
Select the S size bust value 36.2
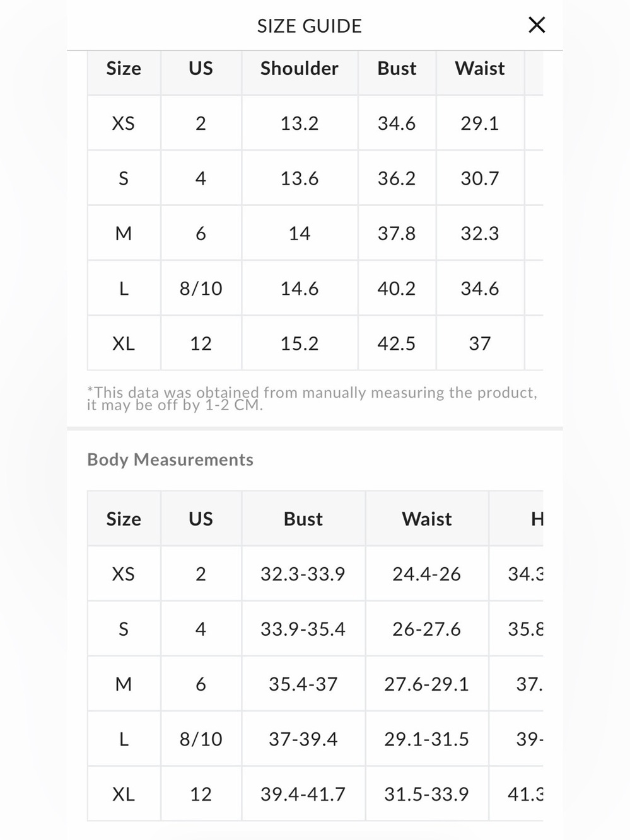(x=397, y=178)
